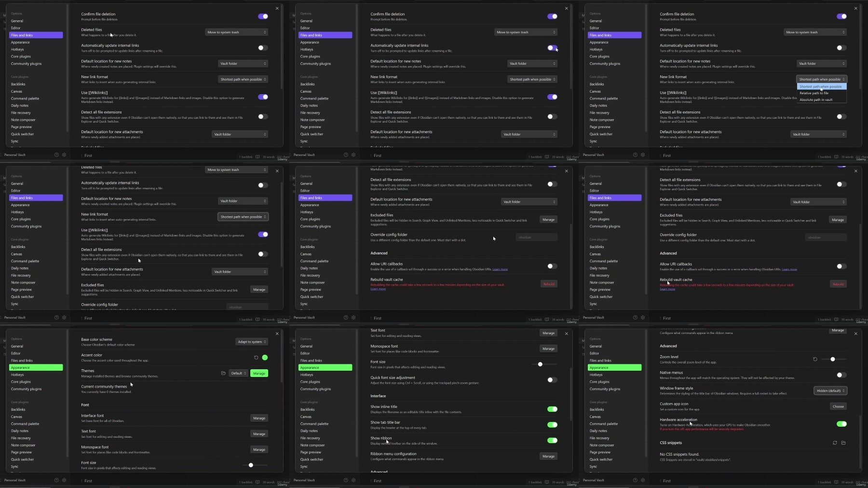This screenshot has width=868, height=488.
Task: Reload CSS snippets with the refresh icon
Action: tap(835, 443)
